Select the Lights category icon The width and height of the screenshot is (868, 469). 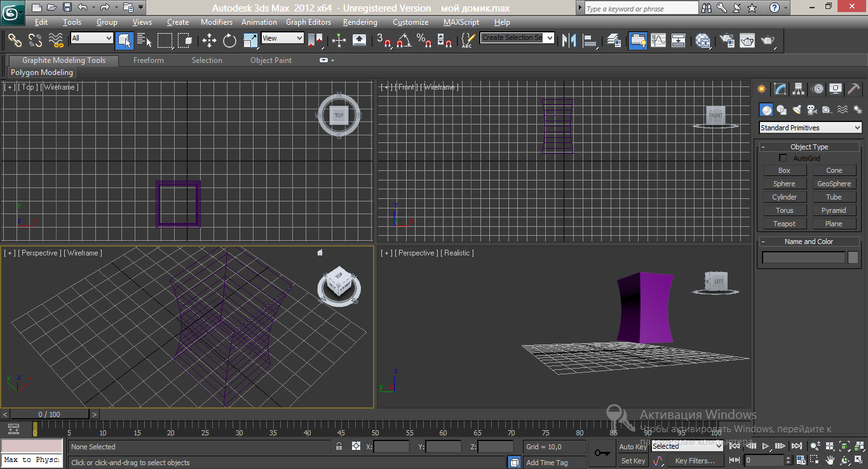(797, 110)
